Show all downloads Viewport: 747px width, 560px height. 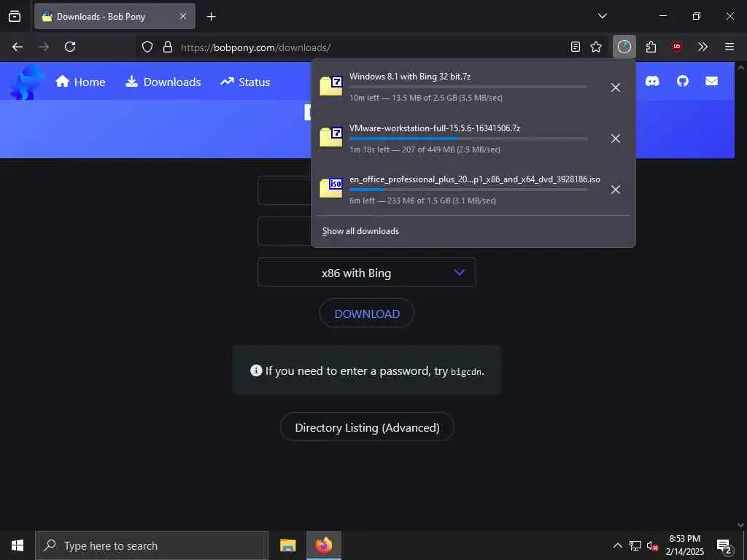(360, 231)
